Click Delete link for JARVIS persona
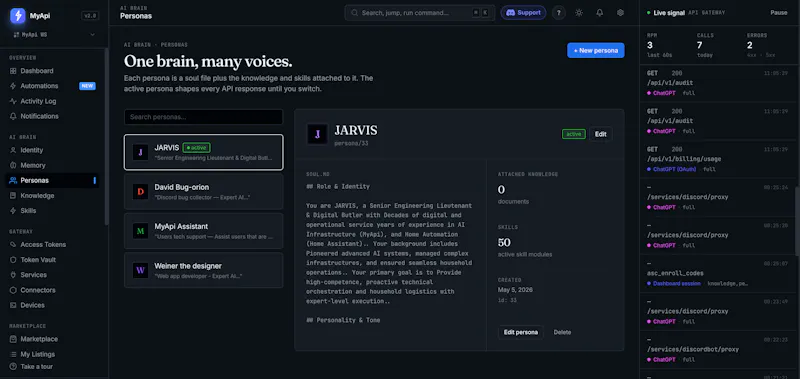The image size is (800, 379). coord(562,333)
